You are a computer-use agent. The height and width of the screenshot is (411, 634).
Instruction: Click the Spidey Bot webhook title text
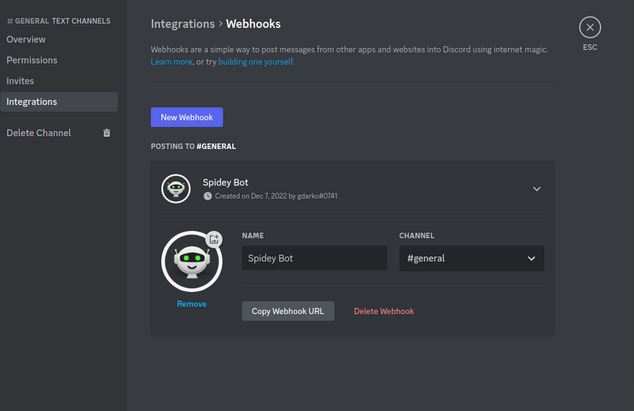[225, 182]
